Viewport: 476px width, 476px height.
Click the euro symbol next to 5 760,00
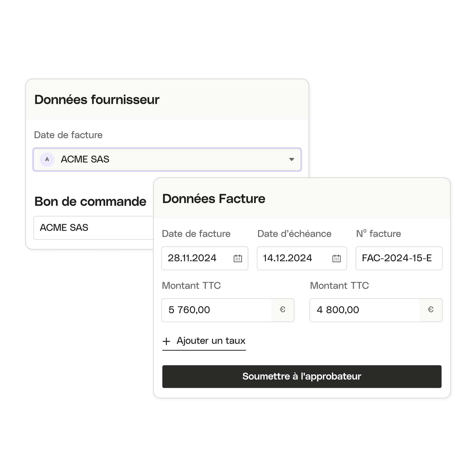coord(282,309)
